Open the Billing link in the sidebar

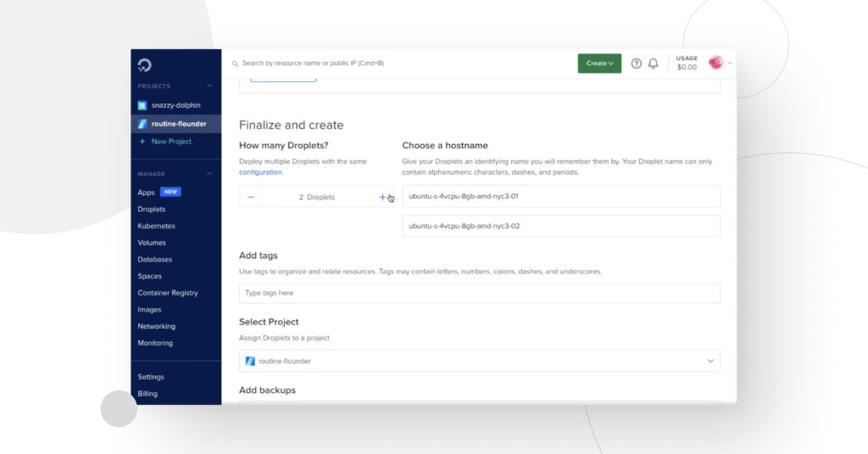point(147,394)
